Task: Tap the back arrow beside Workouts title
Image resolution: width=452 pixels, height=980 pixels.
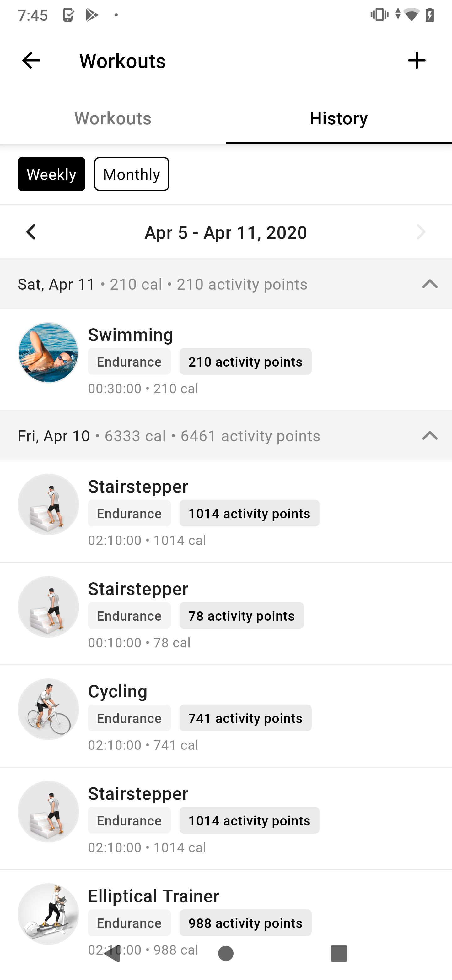Action: click(x=31, y=61)
